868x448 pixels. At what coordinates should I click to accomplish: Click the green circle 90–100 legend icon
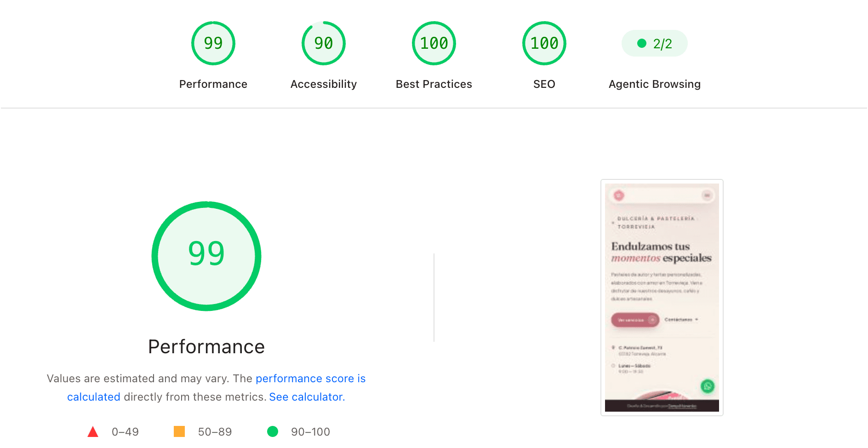(273, 431)
